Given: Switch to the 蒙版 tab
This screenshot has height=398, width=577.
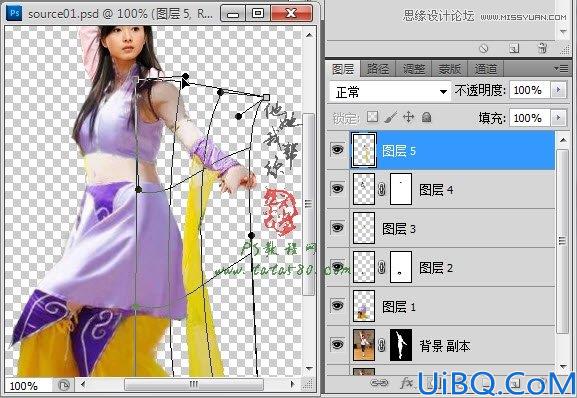Looking at the screenshot, I should (450, 69).
